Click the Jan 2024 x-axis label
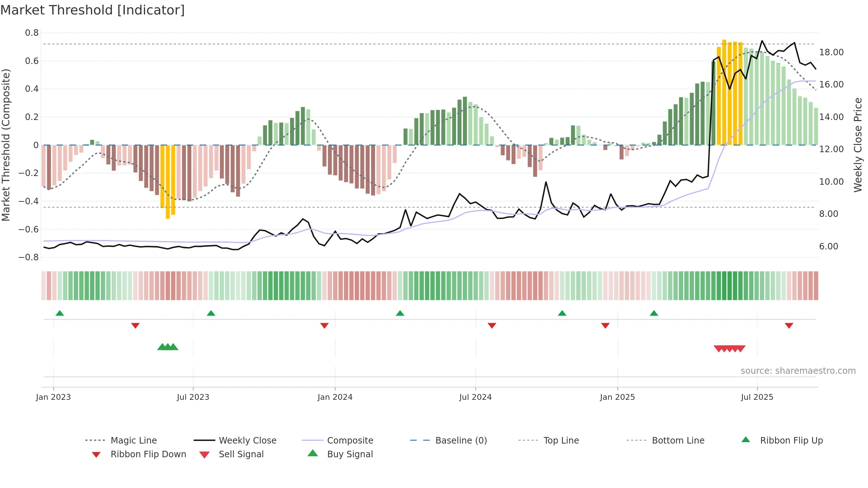 [335, 397]
